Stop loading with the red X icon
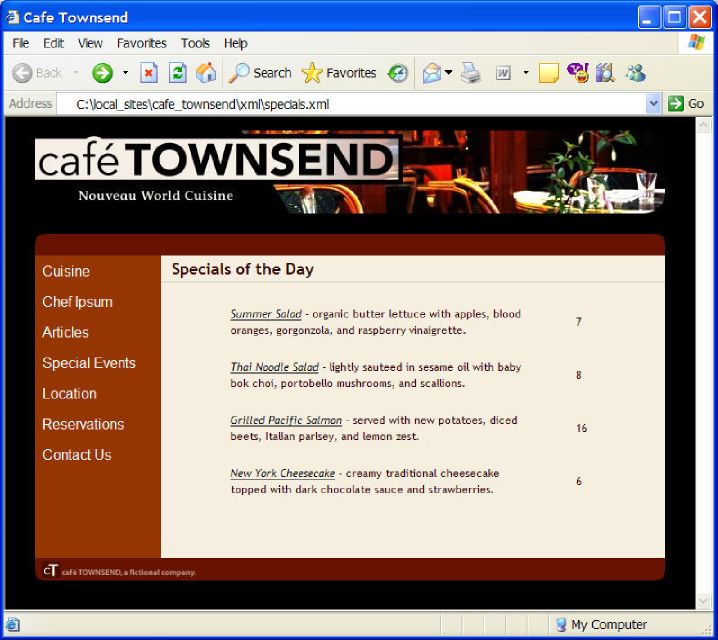This screenshot has width=718, height=640. click(x=149, y=73)
